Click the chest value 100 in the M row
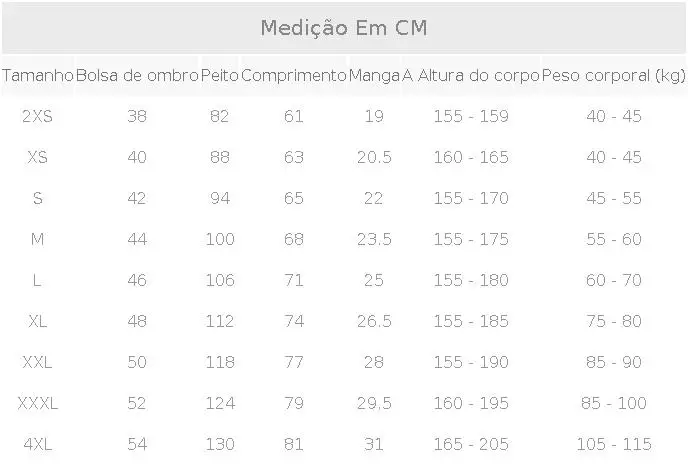The width and height of the screenshot is (688, 466). coord(219,239)
